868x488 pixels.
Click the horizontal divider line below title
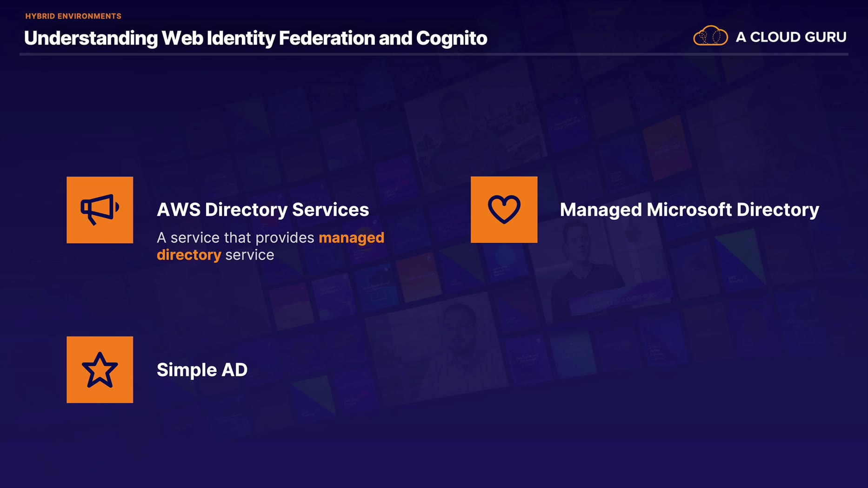pyautogui.click(x=434, y=54)
